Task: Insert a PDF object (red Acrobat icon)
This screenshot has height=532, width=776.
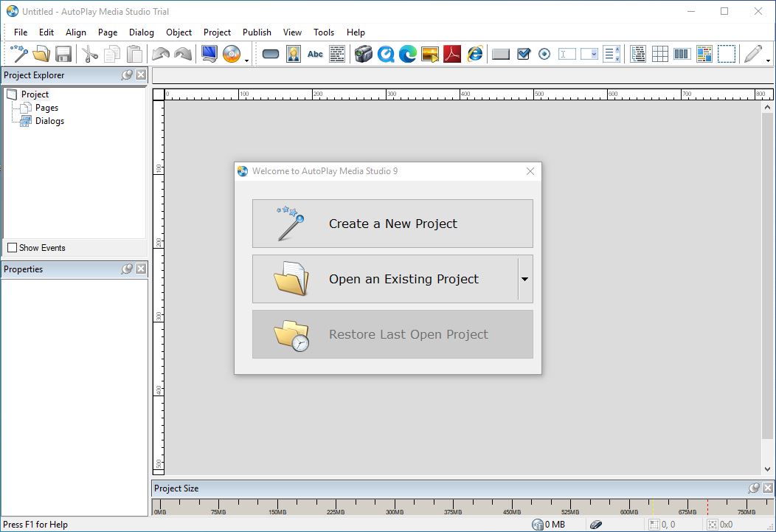Action: coord(452,53)
